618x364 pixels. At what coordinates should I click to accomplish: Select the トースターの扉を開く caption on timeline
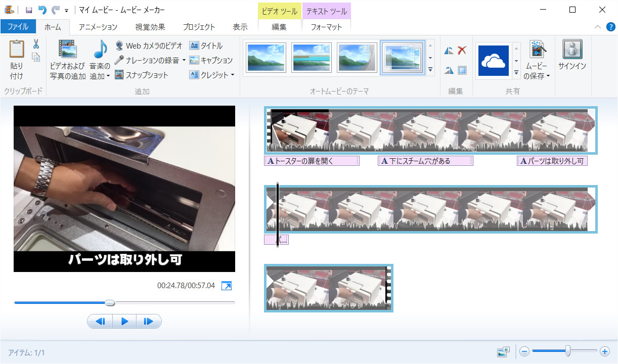click(312, 161)
